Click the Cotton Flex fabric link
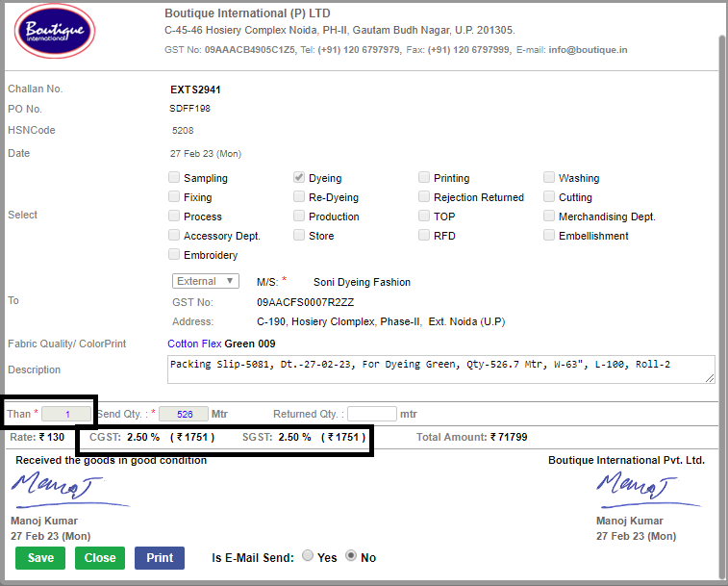The width and height of the screenshot is (728, 586). click(194, 344)
